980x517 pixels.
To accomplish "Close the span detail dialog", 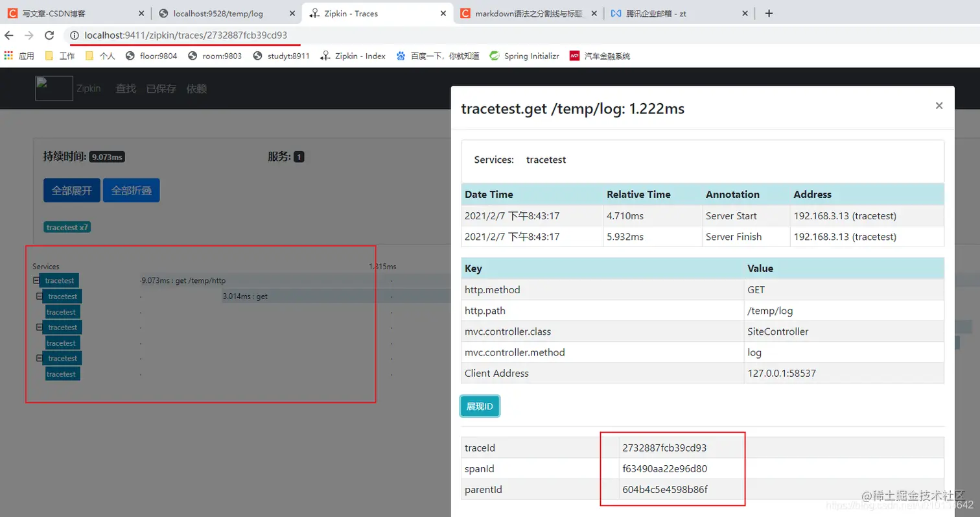I will [939, 106].
